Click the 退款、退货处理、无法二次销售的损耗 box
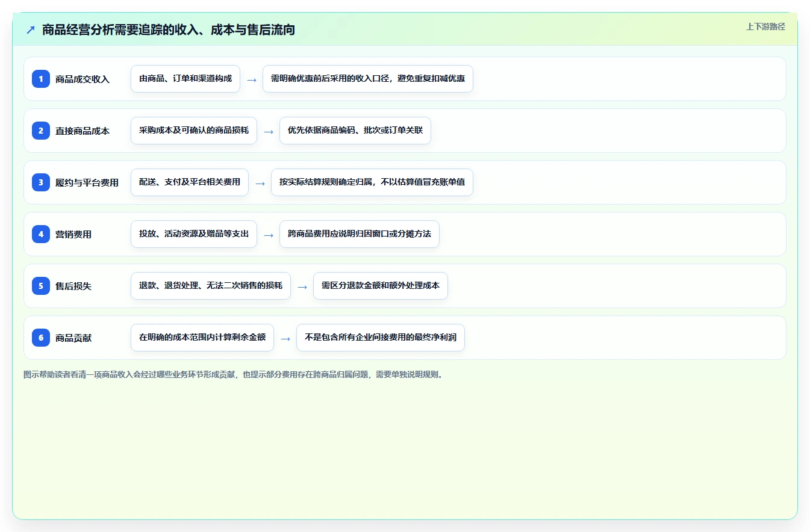This screenshot has height=532, width=810. tap(211, 286)
